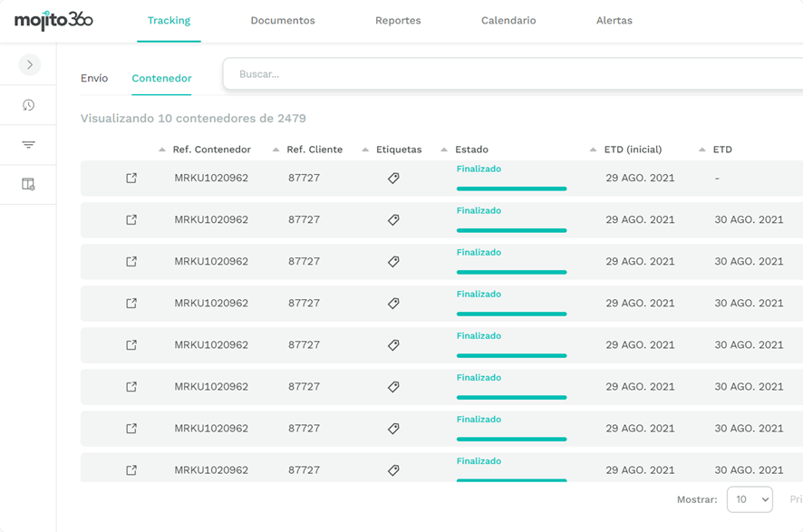Viewport: 803px width, 532px height.
Task: Switch to the Documentos tab
Action: point(283,21)
